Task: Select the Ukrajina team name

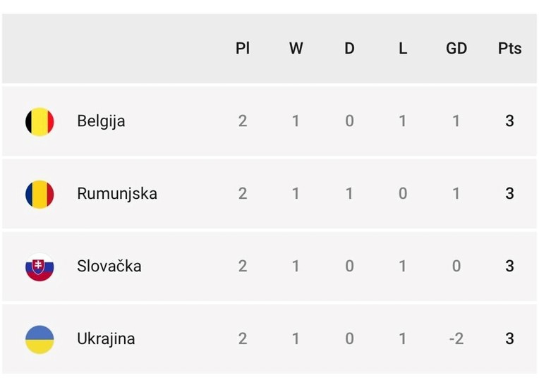Action: click(x=106, y=339)
